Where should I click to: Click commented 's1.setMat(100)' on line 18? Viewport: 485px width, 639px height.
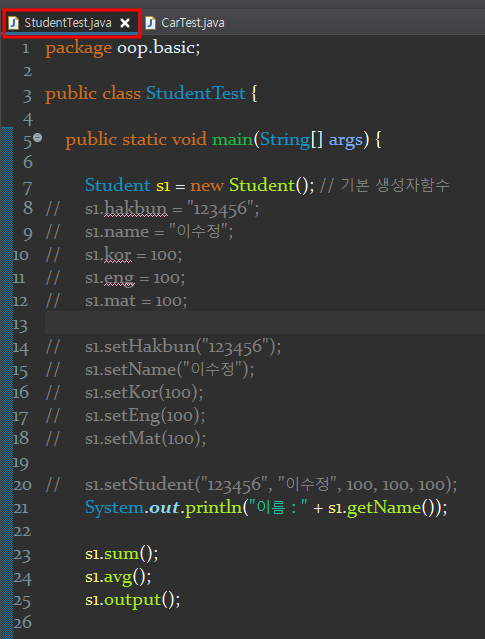(x=145, y=439)
